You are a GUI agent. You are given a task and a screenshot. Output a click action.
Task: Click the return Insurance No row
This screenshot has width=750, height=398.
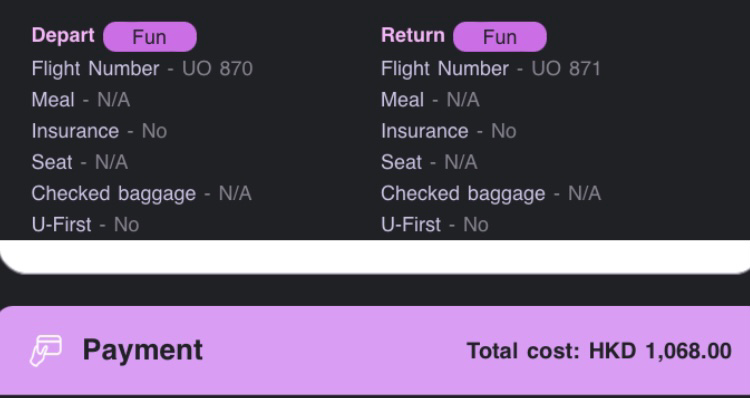point(449,131)
